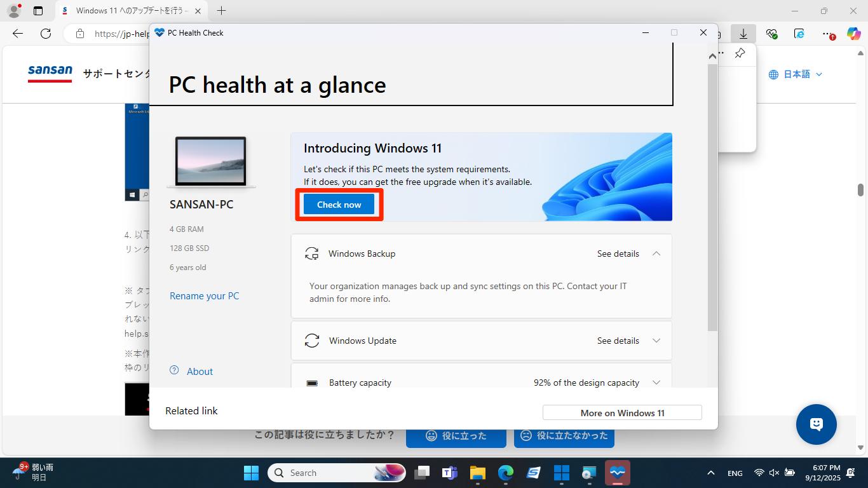The height and width of the screenshot is (488, 868).
Task: Pin the Downloads flyout
Action: tap(740, 53)
